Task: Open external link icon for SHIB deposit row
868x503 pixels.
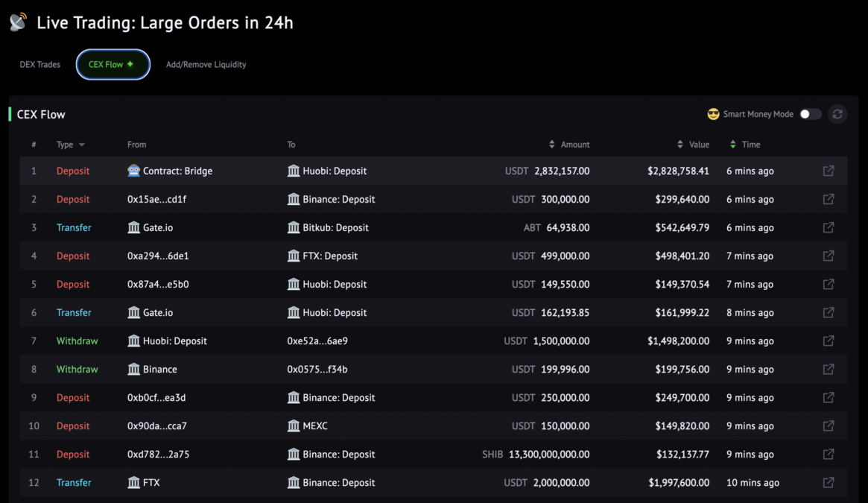Action: (829, 455)
